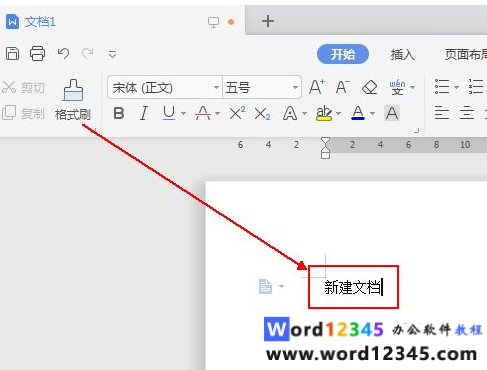This screenshot has width=487, height=370.
Task: Center align text
Action: pos(467,113)
